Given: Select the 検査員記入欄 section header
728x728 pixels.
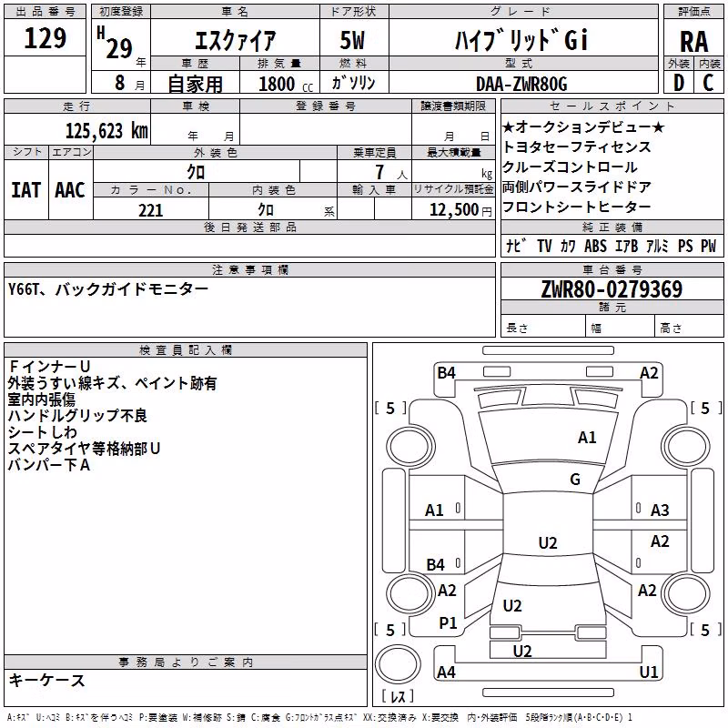Looking at the screenshot, I should tap(186, 350).
